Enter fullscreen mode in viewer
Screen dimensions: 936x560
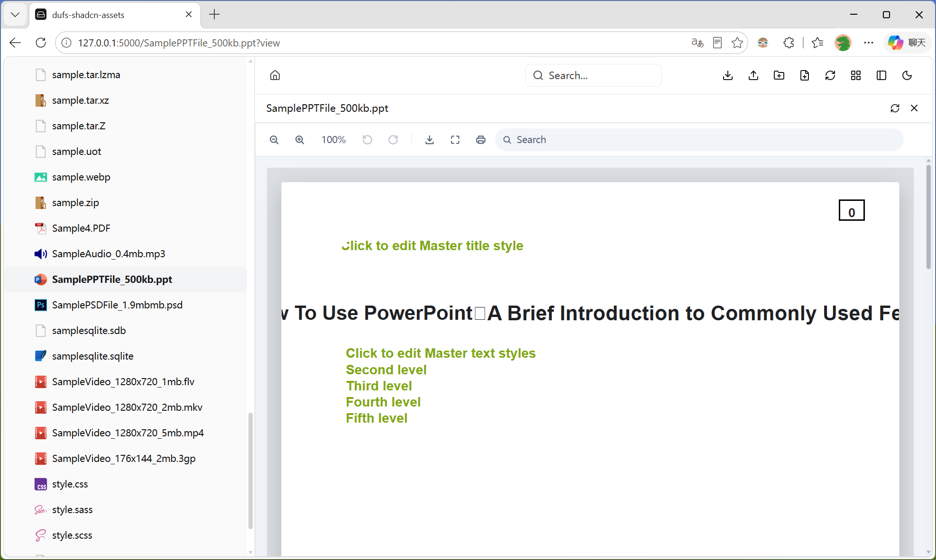455,140
